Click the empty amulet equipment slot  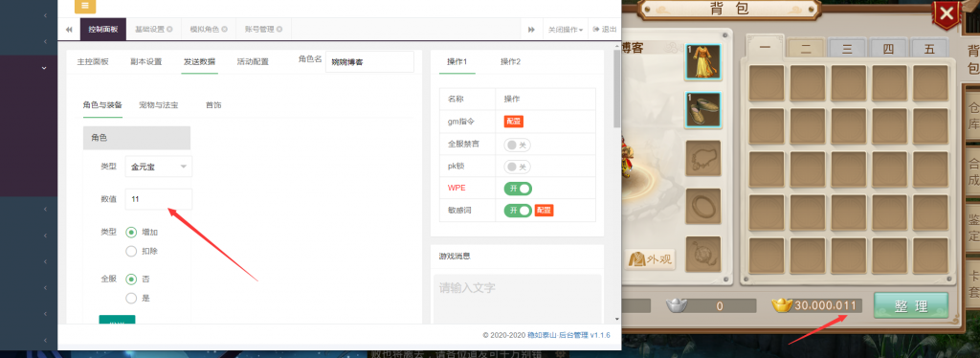pyautogui.click(x=703, y=255)
